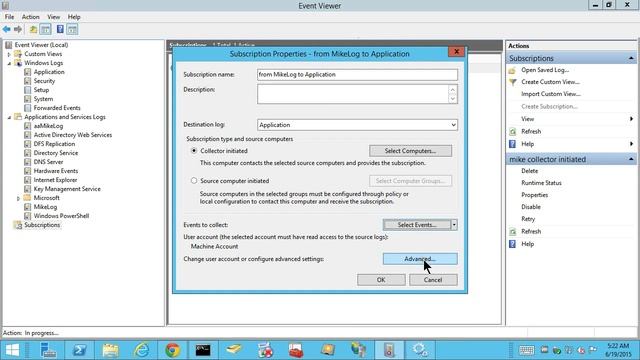
Task: Click Cancel in Subscription Properties
Action: point(433,280)
